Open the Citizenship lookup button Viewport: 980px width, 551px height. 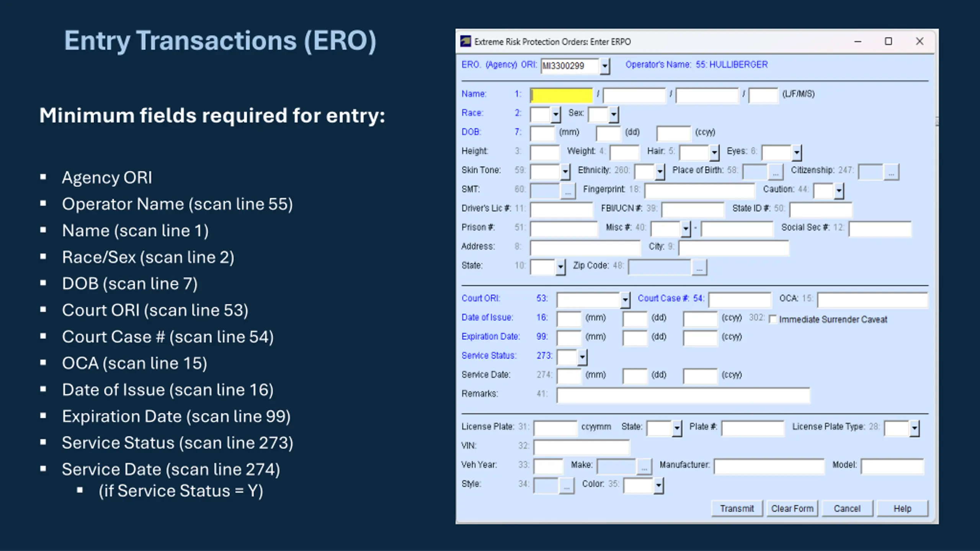891,173
